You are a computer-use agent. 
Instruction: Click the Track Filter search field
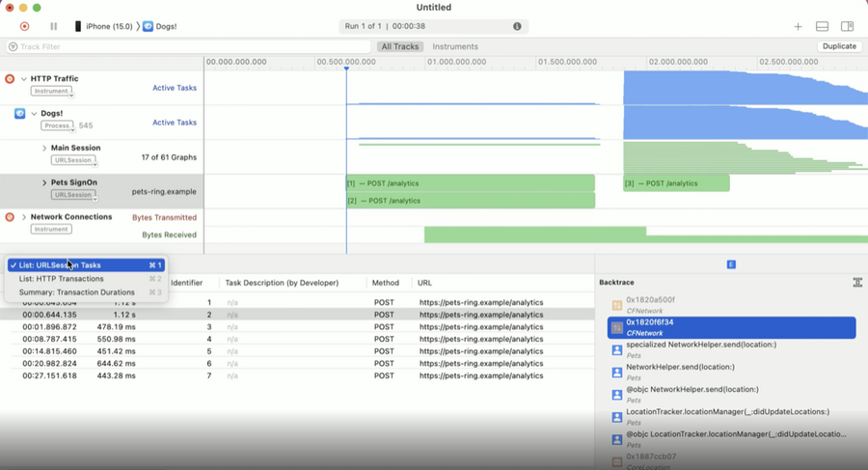[188, 46]
